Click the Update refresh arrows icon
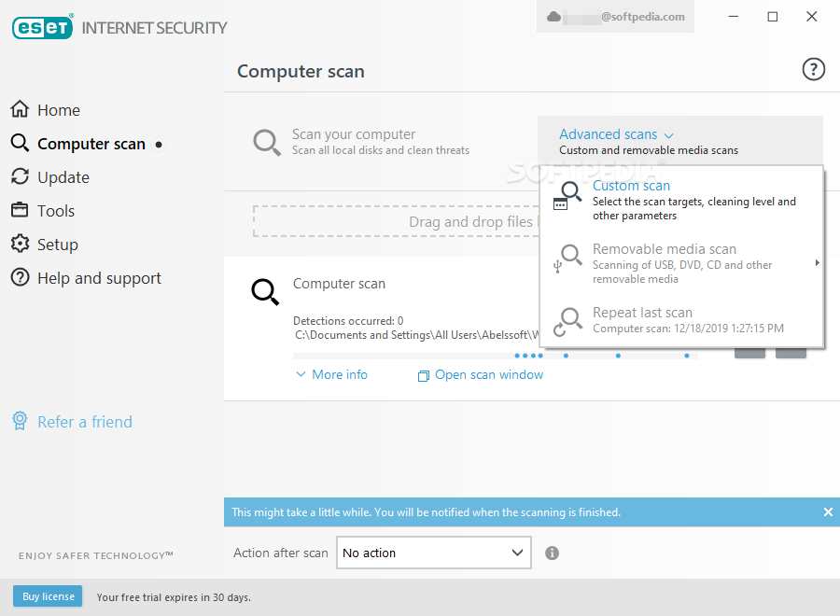840x616 pixels. pos(20,176)
